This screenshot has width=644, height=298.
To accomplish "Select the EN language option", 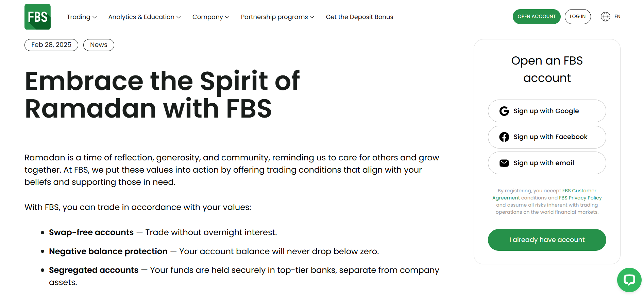I will click(x=617, y=17).
